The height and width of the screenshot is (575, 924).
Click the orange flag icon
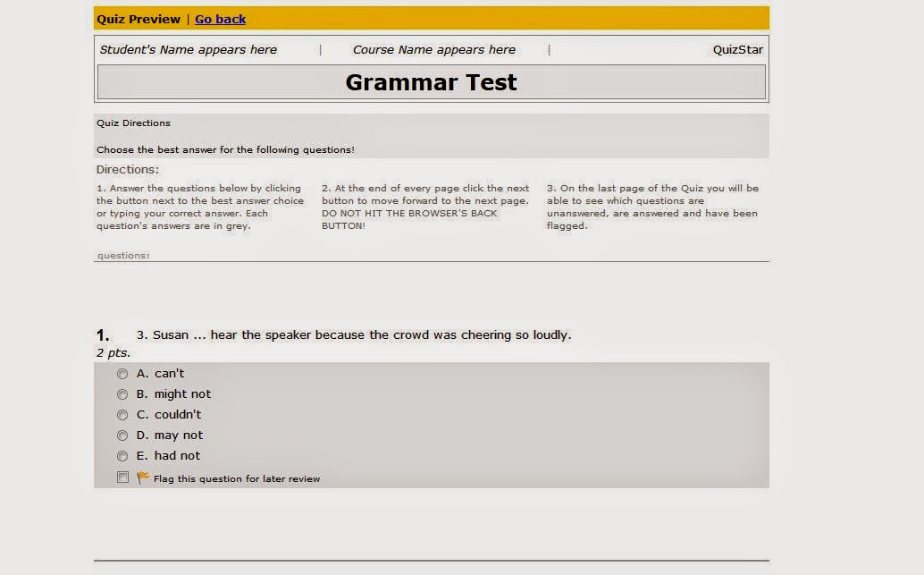click(143, 478)
